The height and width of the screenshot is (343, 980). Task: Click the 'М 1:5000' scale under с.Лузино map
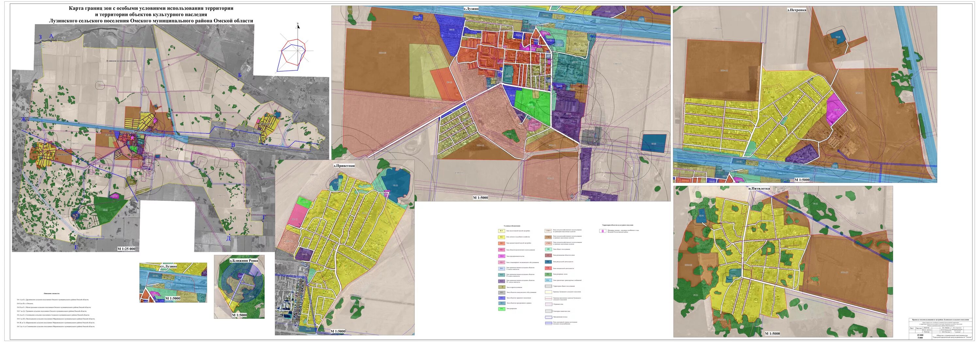point(481,198)
